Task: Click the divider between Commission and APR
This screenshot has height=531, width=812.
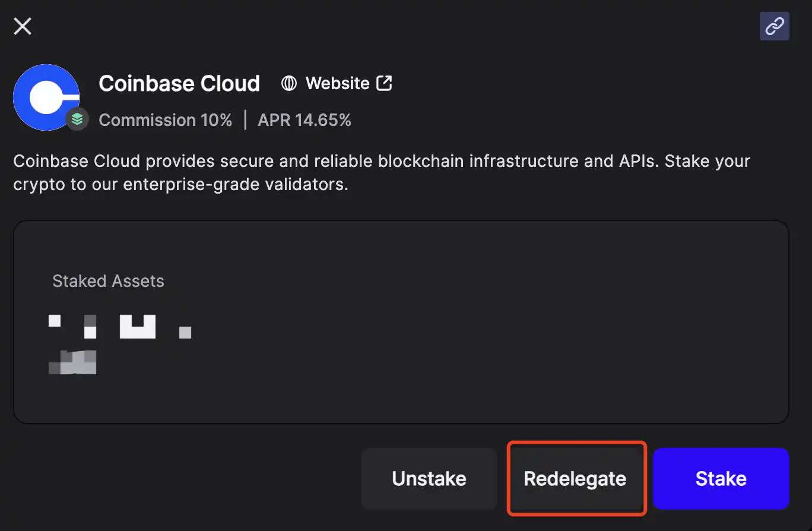Action: click(x=245, y=121)
